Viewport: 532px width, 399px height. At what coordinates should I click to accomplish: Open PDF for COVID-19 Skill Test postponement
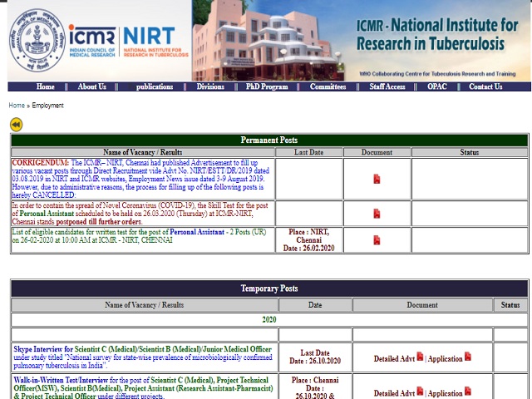(377, 214)
